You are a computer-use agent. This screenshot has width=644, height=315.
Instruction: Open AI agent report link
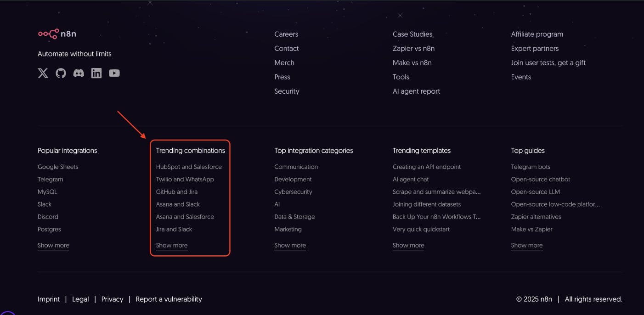point(416,91)
